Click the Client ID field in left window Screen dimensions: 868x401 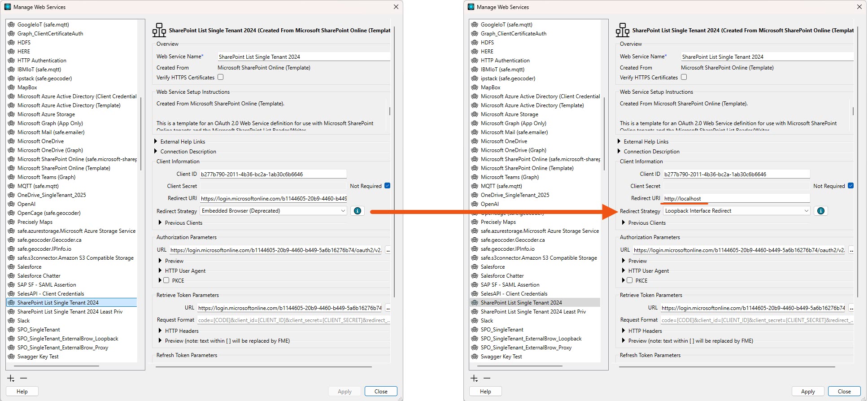(x=273, y=174)
